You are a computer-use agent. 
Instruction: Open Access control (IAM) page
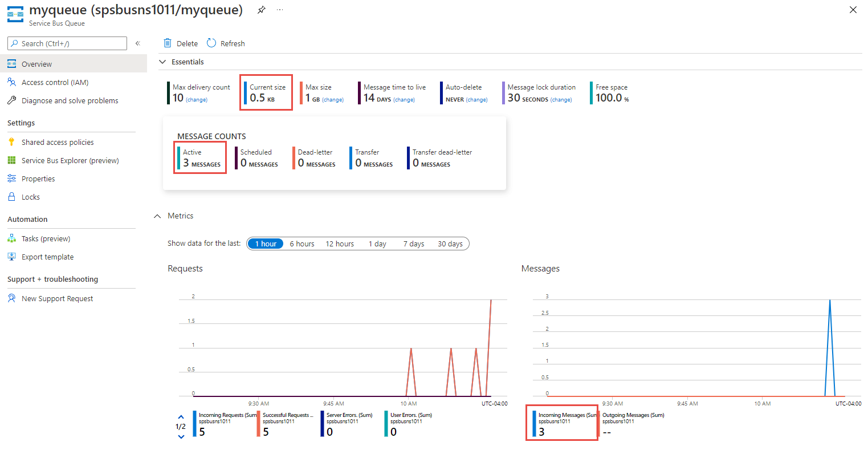pos(55,83)
